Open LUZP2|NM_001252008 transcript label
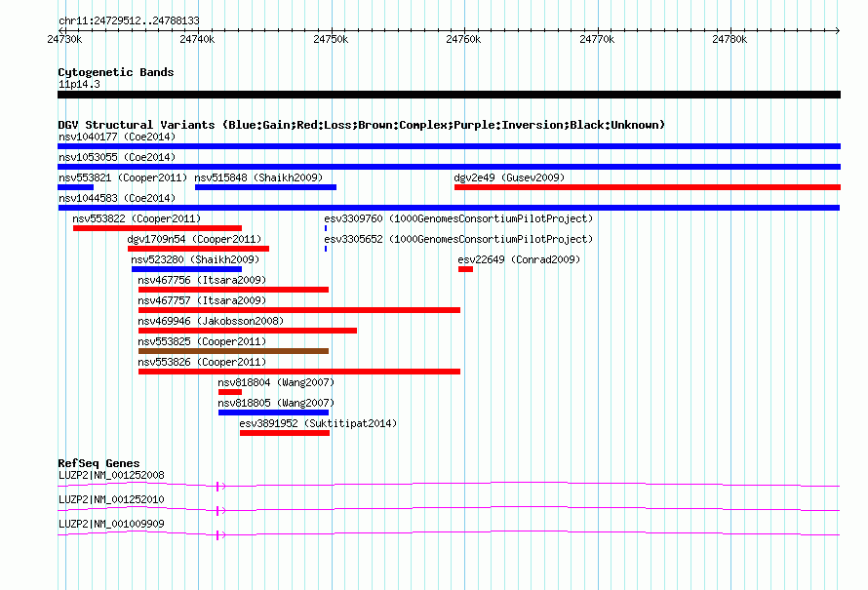The image size is (868, 590). click(111, 476)
